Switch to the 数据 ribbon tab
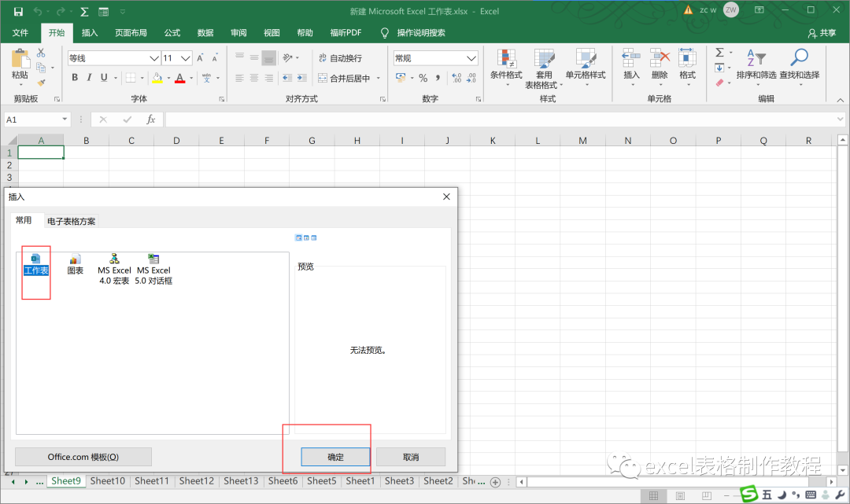The width and height of the screenshot is (850, 504). 205,32
